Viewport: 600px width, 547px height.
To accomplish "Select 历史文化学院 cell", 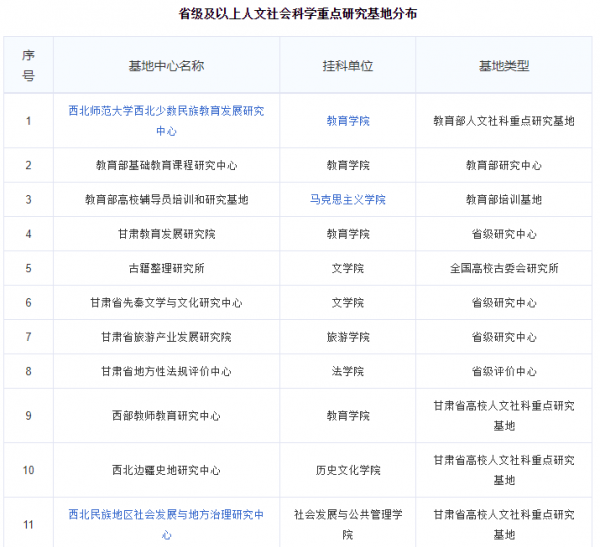I will point(348,470).
